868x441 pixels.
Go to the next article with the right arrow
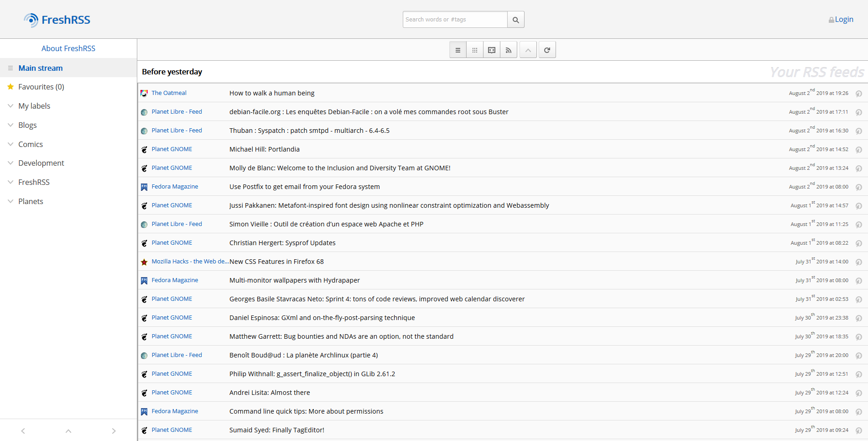point(114,431)
